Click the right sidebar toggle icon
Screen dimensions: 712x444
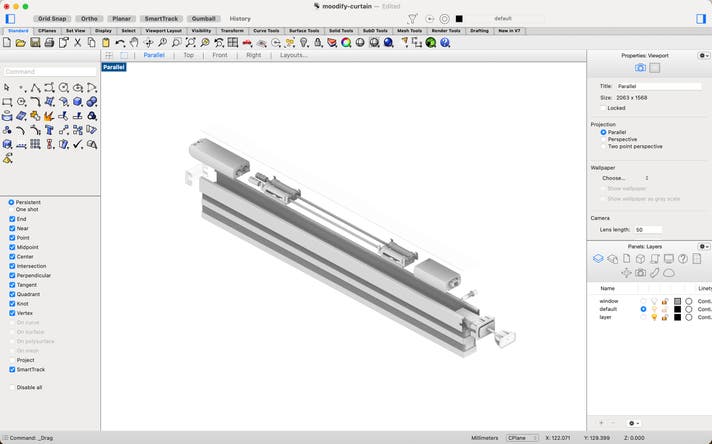coord(701,19)
